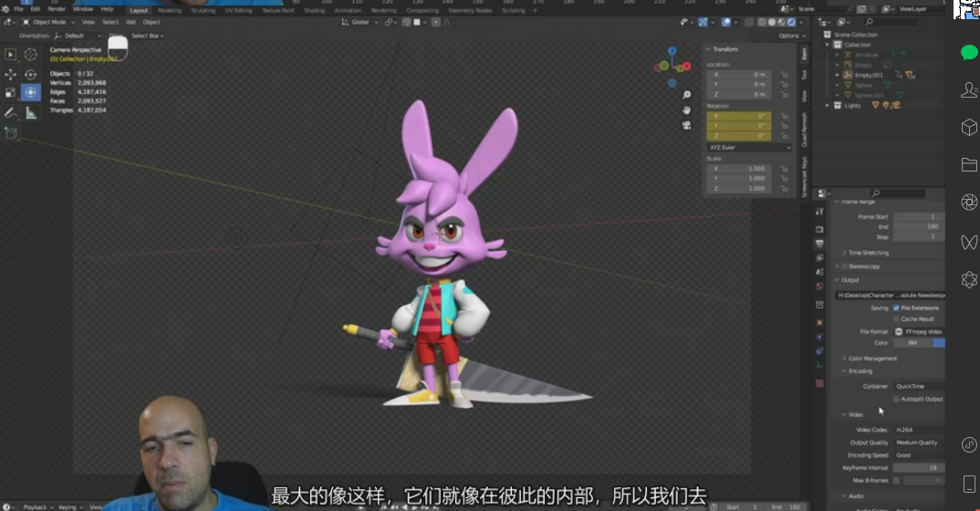This screenshot has height=511, width=980.
Task: Open the Scene properties tab icon
Action: 819,272
